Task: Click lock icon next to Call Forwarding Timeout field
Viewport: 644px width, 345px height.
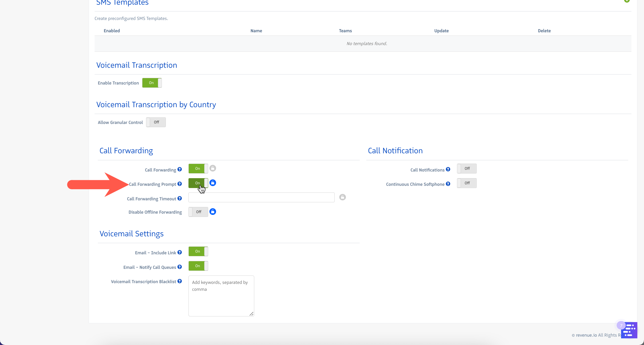Action: pos(342,197)
